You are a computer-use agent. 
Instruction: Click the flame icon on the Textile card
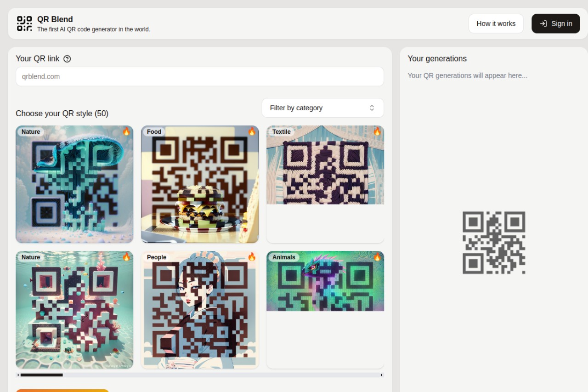377,131
